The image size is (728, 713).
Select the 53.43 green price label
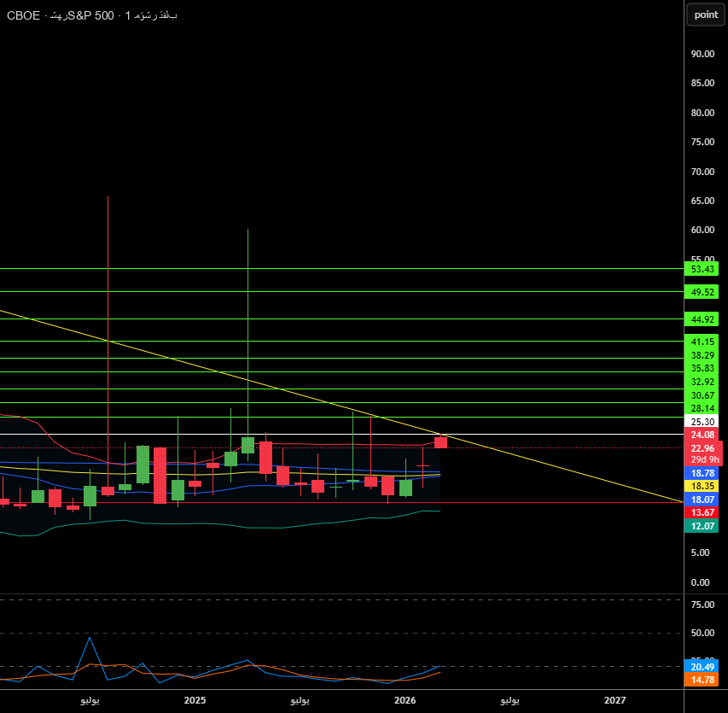click(x=702, y=269)
